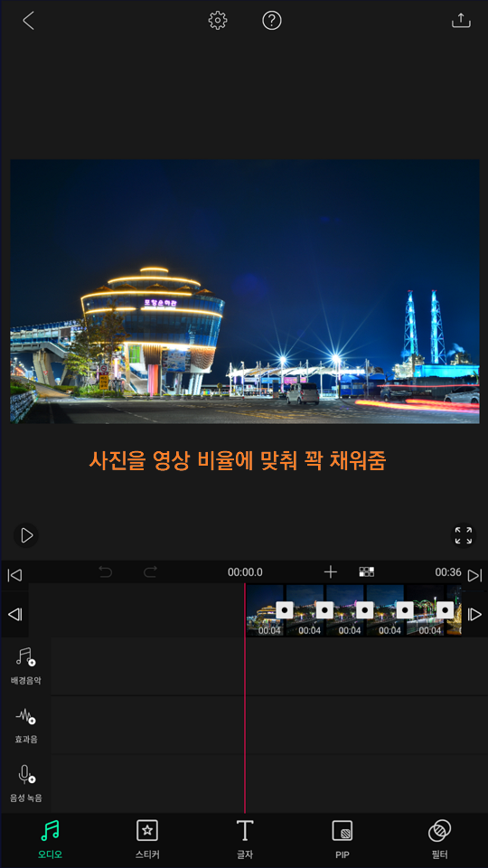Add background music (배경음악)
This screenshot has width=488, height=868.
(25, 666)
